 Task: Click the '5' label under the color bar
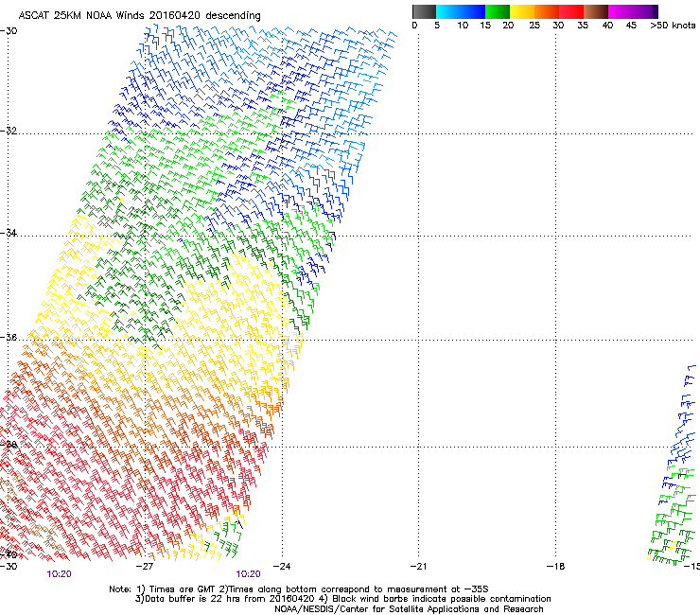coord(437,26)
